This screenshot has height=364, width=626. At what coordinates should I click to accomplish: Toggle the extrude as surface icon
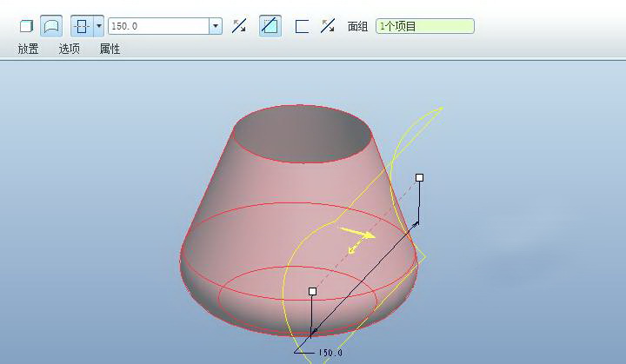(x=51, y=26)
